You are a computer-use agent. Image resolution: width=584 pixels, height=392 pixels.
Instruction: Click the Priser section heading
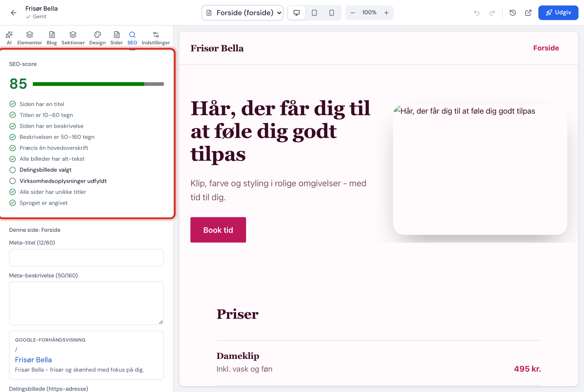(x=238, y=314)
